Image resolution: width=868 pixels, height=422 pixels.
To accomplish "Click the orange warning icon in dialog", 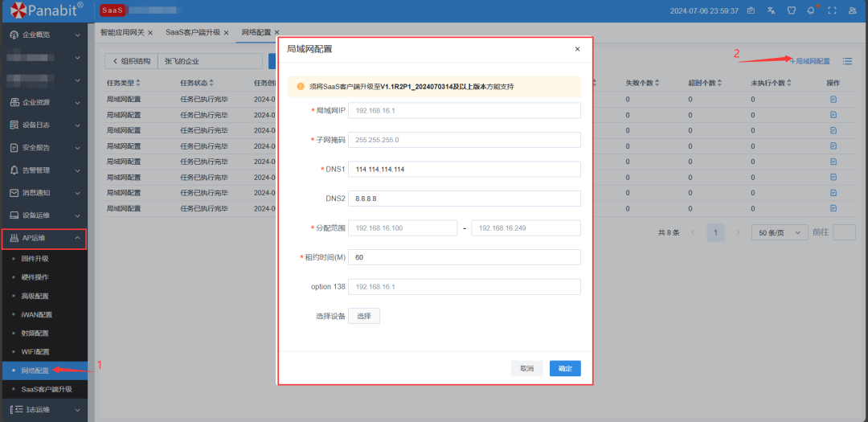I will pos(301,86).
